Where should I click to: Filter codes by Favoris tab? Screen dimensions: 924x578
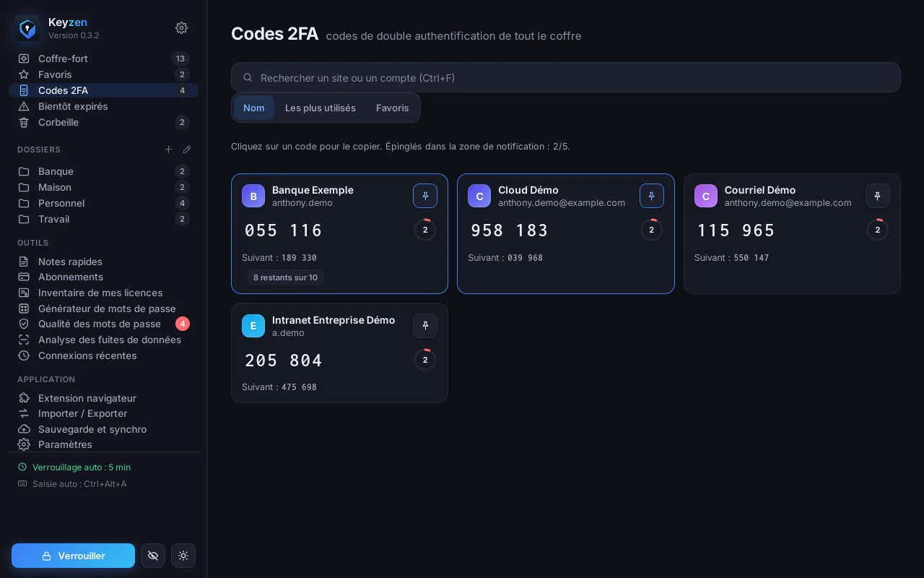[x=393, y=108]
